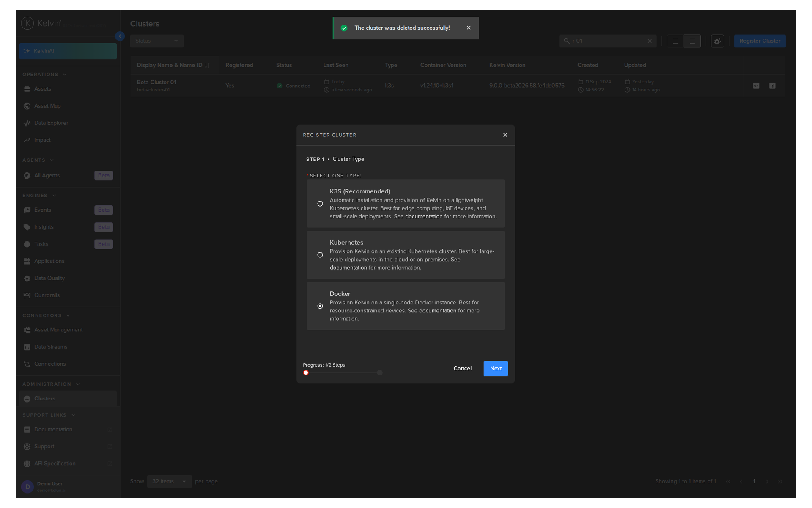
Task: Collapse the Support Links section
Action: pyautogui.click(x=73, y=415)
